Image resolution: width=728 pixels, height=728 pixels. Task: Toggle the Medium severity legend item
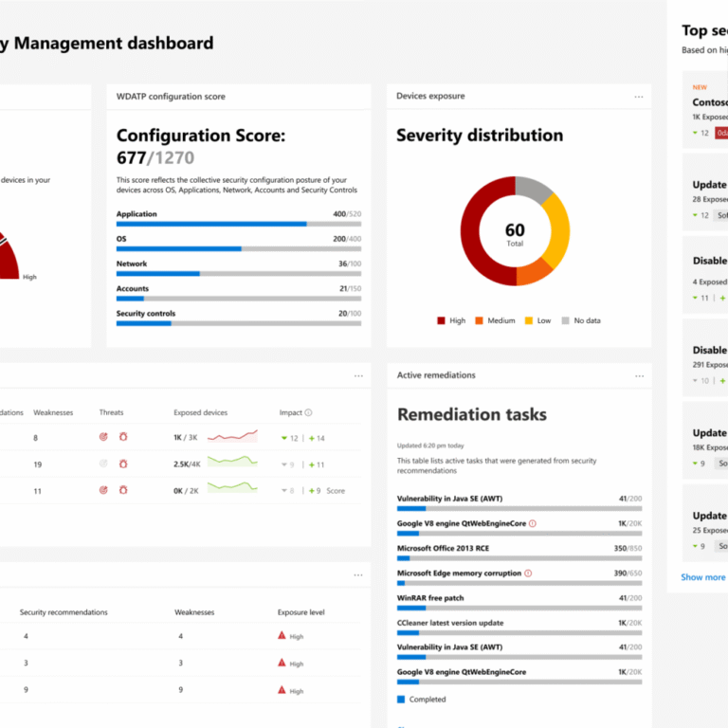pos(495,321)
